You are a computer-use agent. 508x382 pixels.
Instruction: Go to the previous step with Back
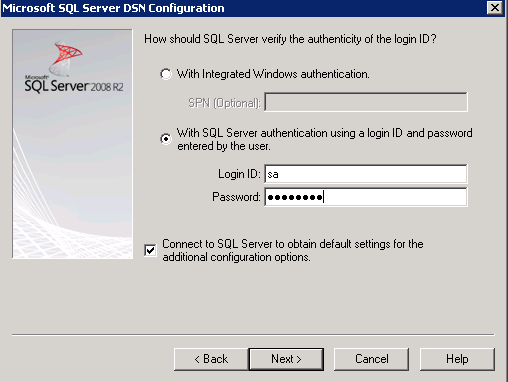[211, 359]
